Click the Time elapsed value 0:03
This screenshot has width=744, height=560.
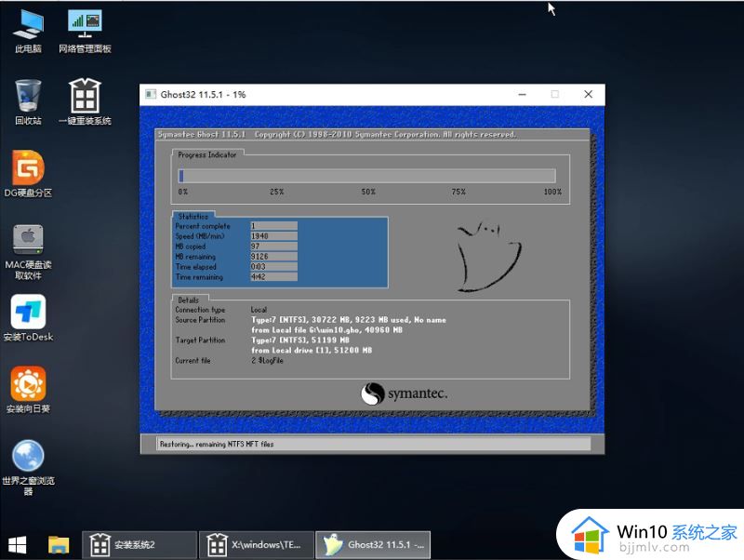(x=273, y=267)
